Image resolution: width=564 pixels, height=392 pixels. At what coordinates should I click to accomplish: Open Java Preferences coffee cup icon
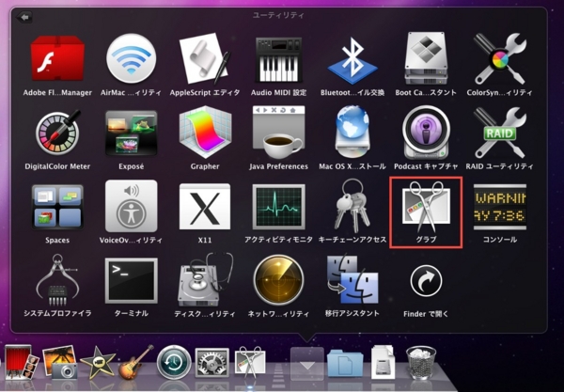click(x=279, y=133)
